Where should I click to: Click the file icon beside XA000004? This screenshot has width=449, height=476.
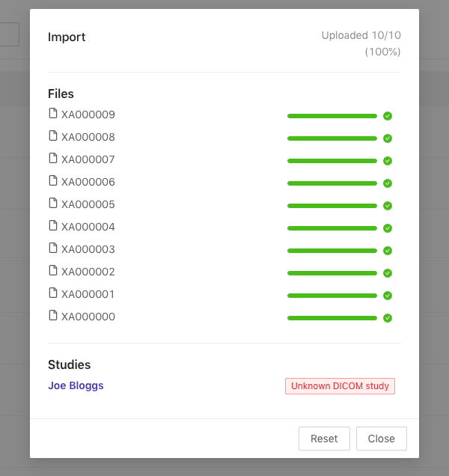click(53, 225)
